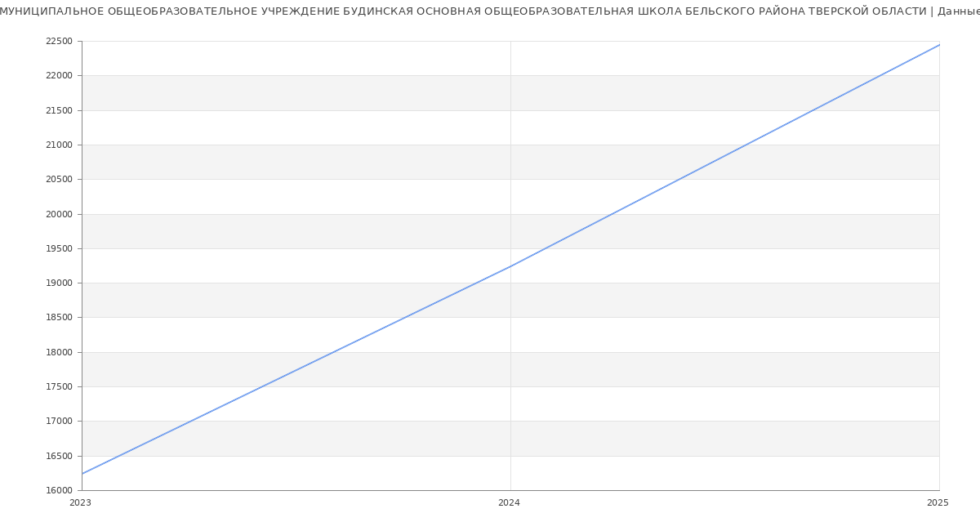Click the 2023 x-axis label
This screenshot has height=531, width=980.
click(81, 503)
